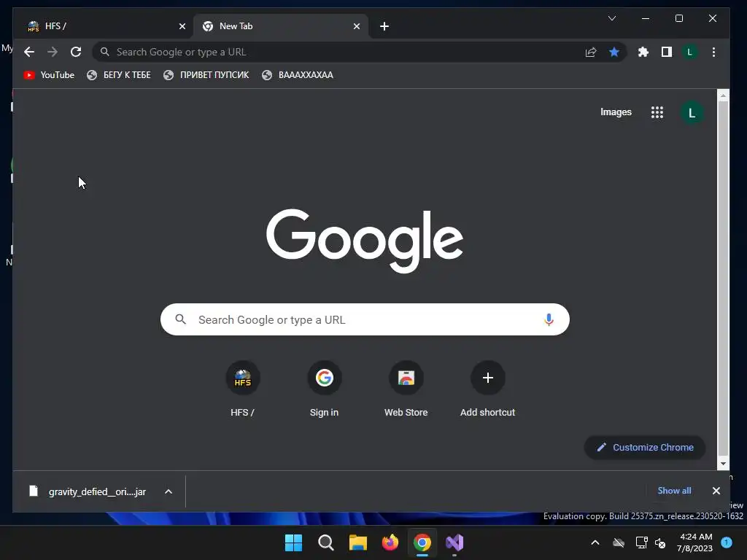This screenshot has width=747, height=560.
Task: Open taskbar Search
Action: [326, 542]
